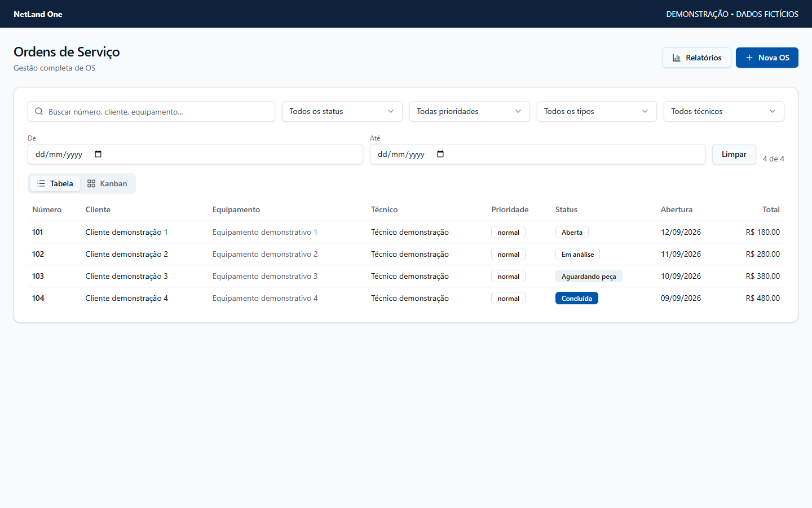Image resolution: width=812 pixels, height=508 pixels.
Task: Open the Todas prioridades dropdown
Action: click(469, 111)
